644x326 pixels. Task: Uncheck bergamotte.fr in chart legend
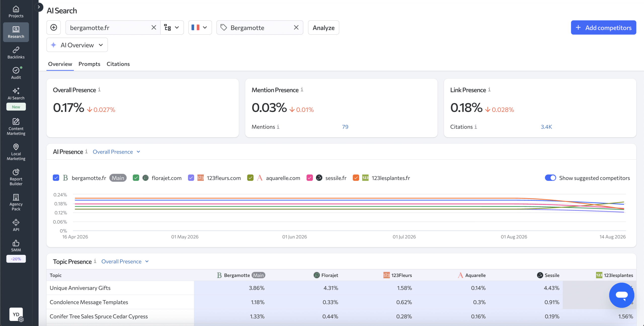[x=56, y=178]
